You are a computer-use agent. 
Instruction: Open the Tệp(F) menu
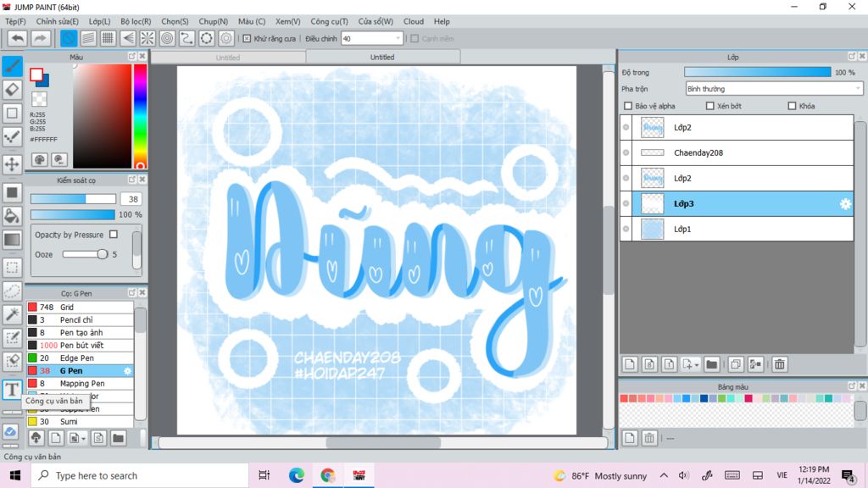(15, 21)
